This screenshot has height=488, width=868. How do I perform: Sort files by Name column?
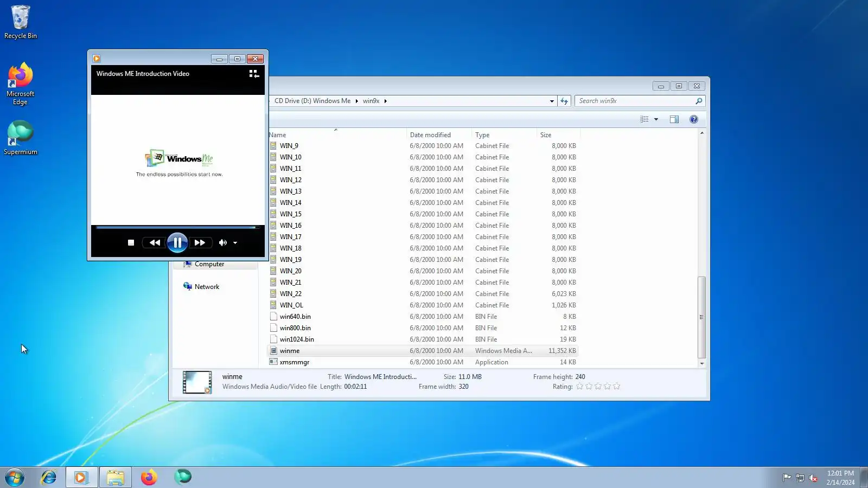point(337,134)
